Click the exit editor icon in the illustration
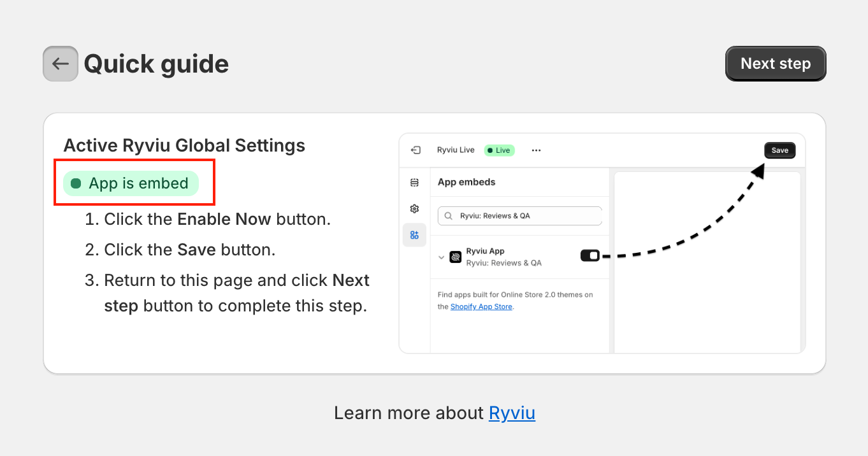This screenshot has height=456, width=868. tap(416, 150)
